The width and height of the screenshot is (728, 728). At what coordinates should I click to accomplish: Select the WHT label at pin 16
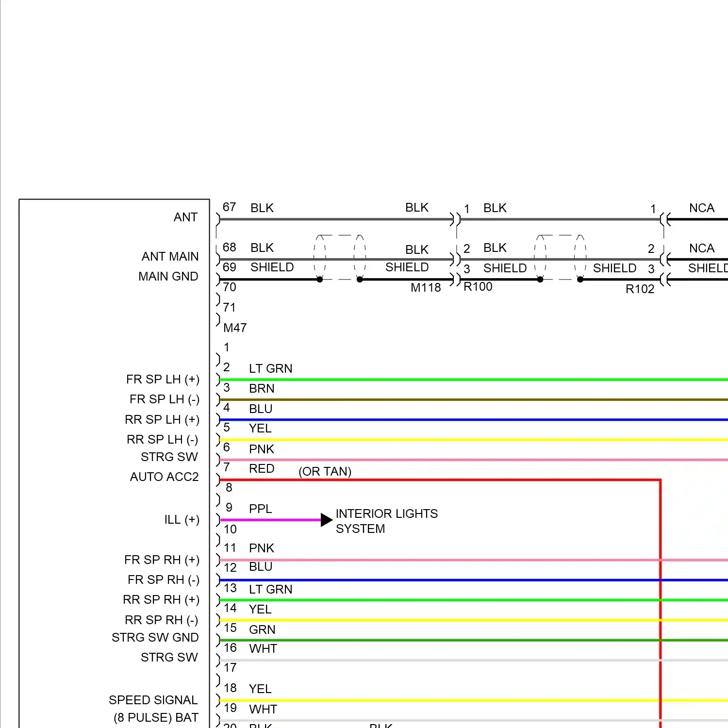pyautogui.click(x=263, y=648)
